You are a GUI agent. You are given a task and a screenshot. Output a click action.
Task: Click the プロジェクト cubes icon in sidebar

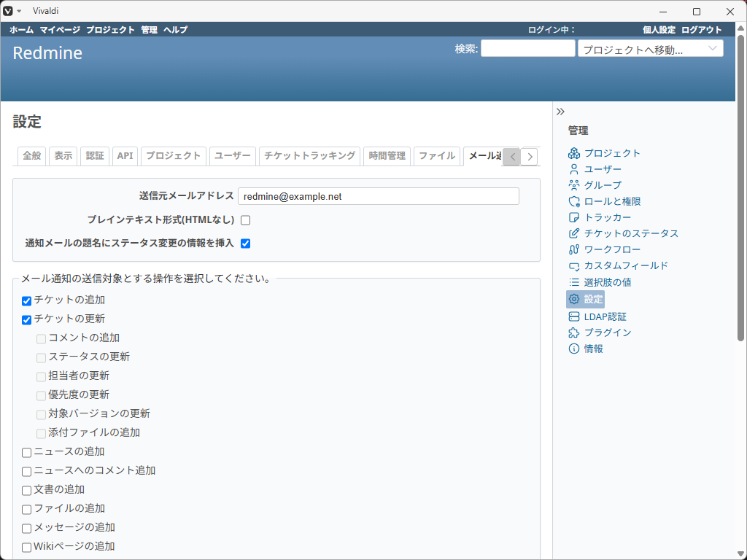574,153
